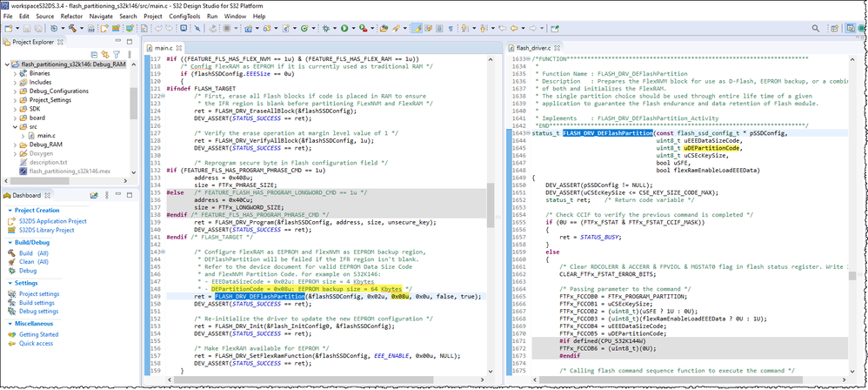This screenshot has height=390, width=868.
Task: Click highlighted FLASH_DRV_DEFlashPartition call in main.c
Action: pos(260,297)
